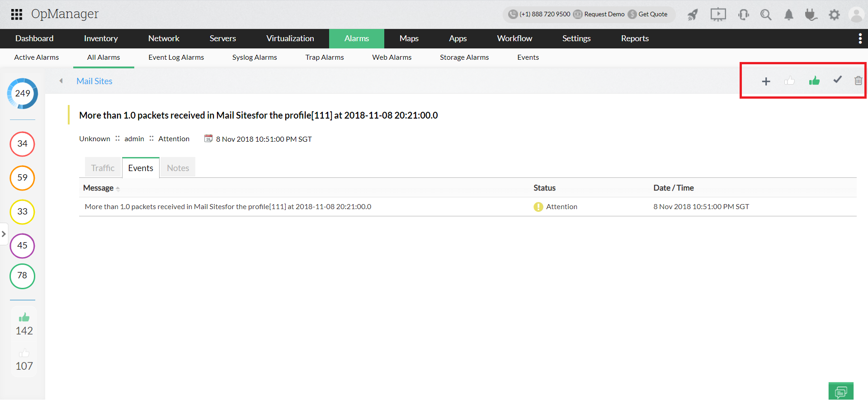Click the plus add-note icon
Image resolution: width=868 pixels, height=401 pixels.
click(x=766, y=81)
